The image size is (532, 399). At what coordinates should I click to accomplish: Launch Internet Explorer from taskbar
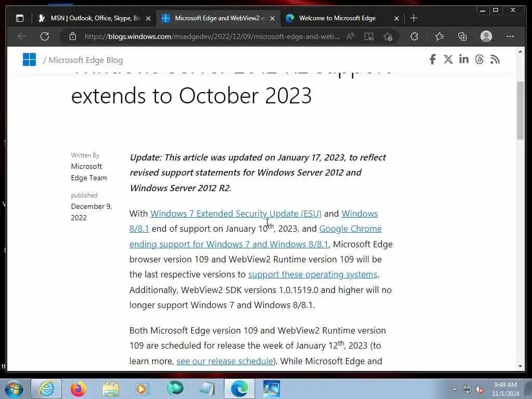46,389
